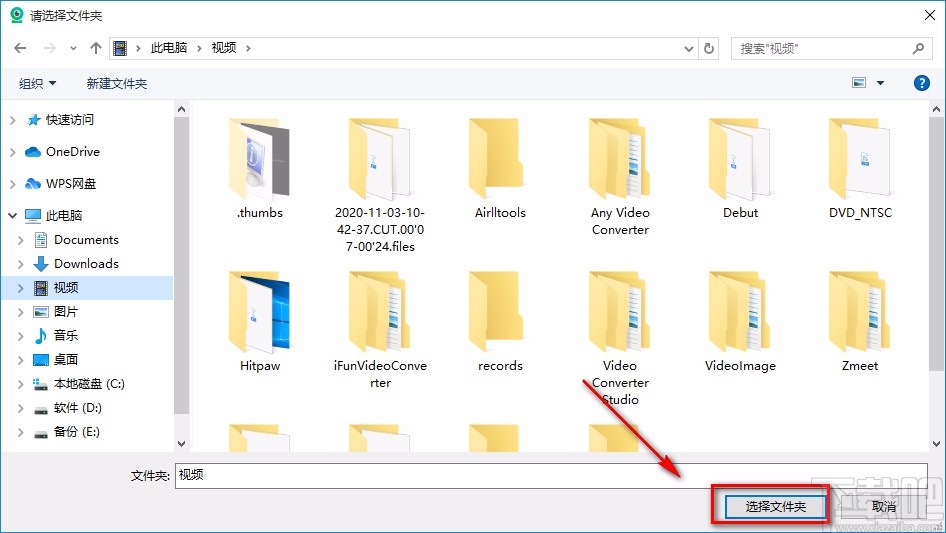This screenshot has height=533, width=946.
Task: Open Downloads in the sidebar
Action: 86,264
